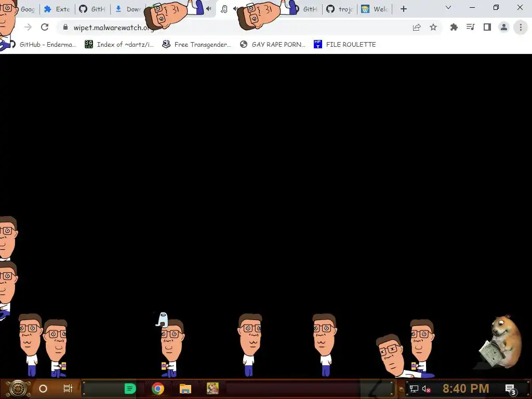
Task: Switch to the Extensions tab
Action: 57,9
